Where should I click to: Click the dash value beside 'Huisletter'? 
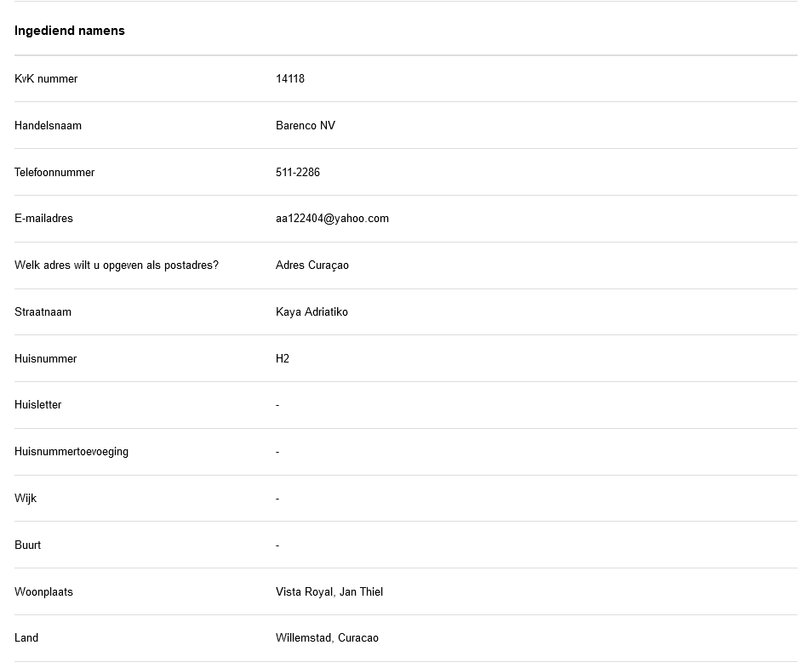[277, 405]
